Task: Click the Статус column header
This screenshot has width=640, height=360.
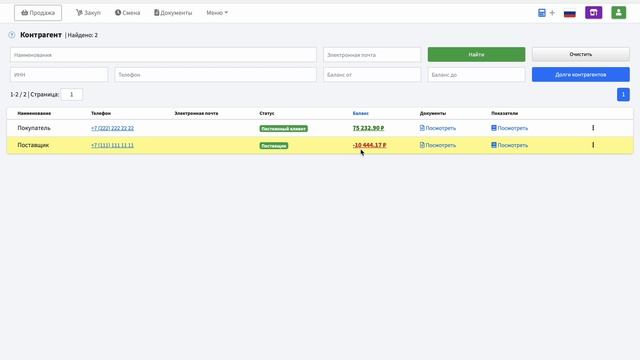Action: (x=267, y=113)
